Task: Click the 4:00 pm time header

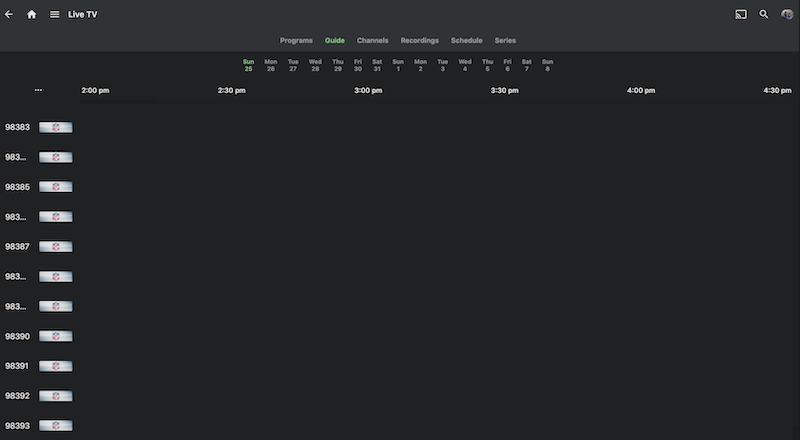Action: [641, 90]
